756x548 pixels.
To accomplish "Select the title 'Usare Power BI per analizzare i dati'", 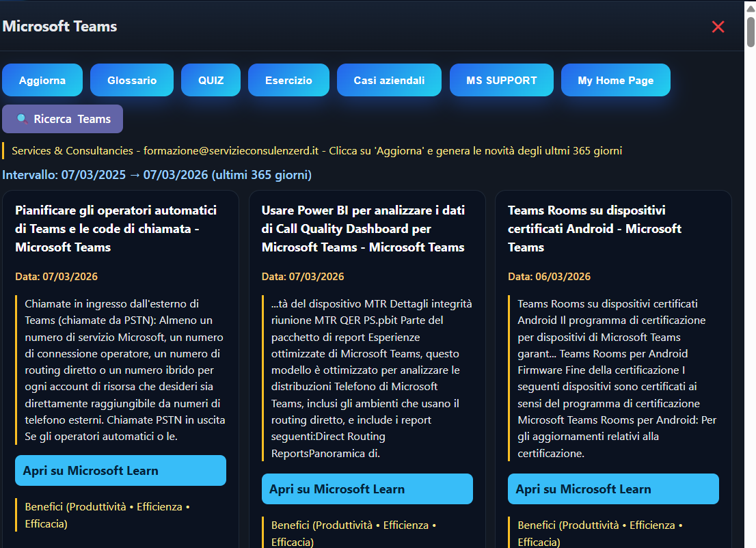I will pyautogui.click(x=363, y=228).
